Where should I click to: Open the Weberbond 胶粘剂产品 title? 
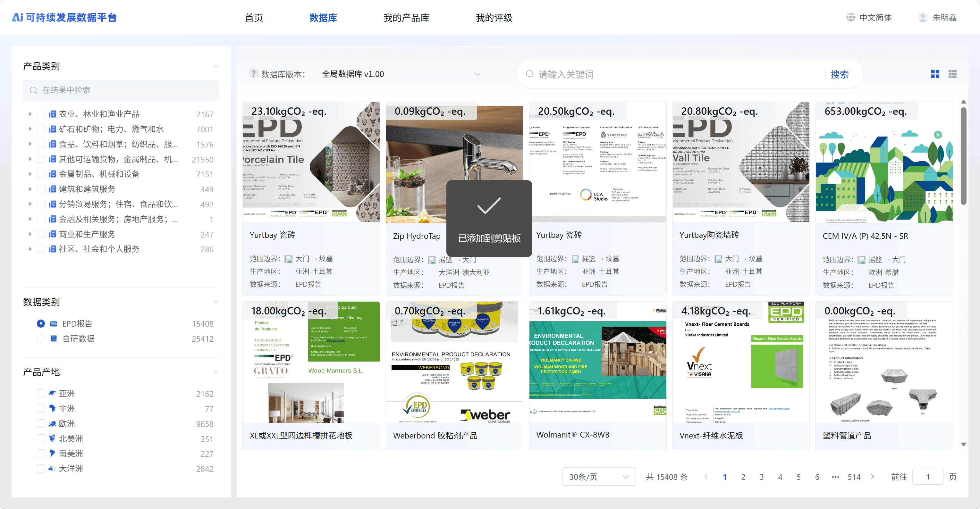[x=435, y=436]
